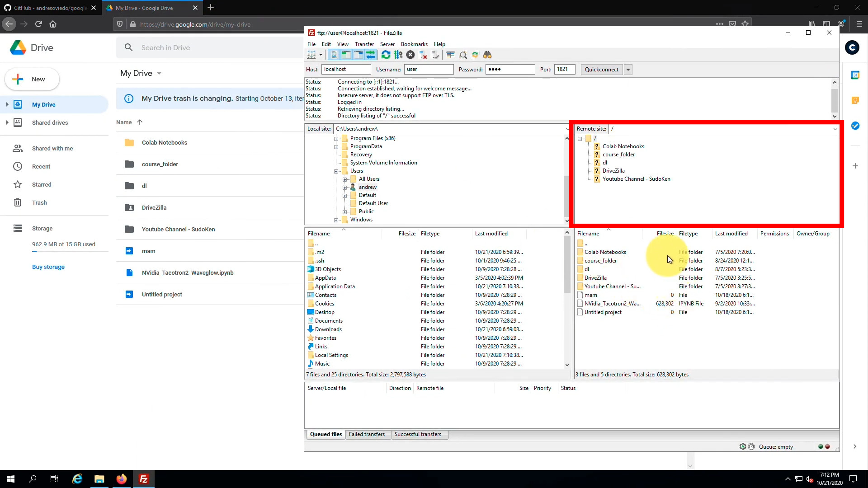868x488 pixels.
Task: Open directory listing filters dialog
Action: tap(451, 55)
